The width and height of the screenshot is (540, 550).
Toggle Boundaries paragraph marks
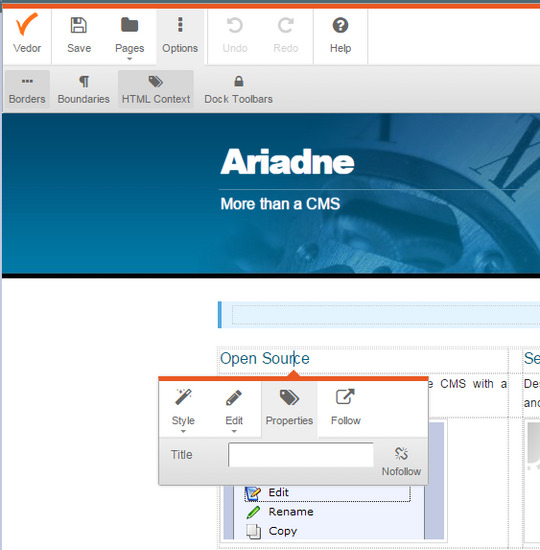point(84,89)
